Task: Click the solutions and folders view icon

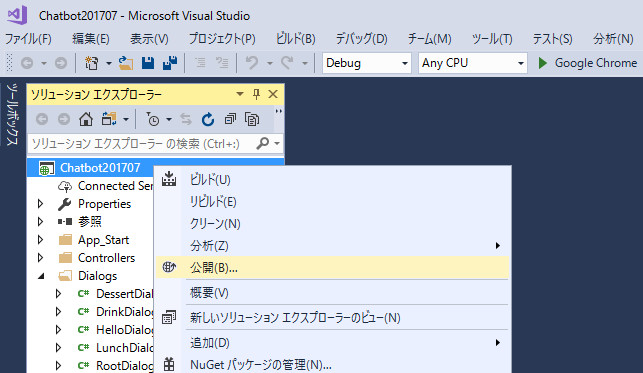Action: 109,119
